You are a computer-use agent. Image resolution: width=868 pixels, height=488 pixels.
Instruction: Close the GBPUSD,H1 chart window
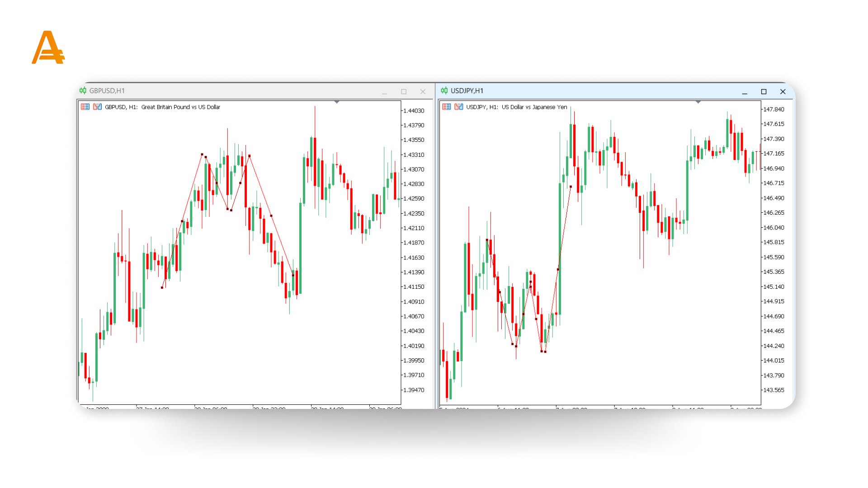(x=423, y=92)
